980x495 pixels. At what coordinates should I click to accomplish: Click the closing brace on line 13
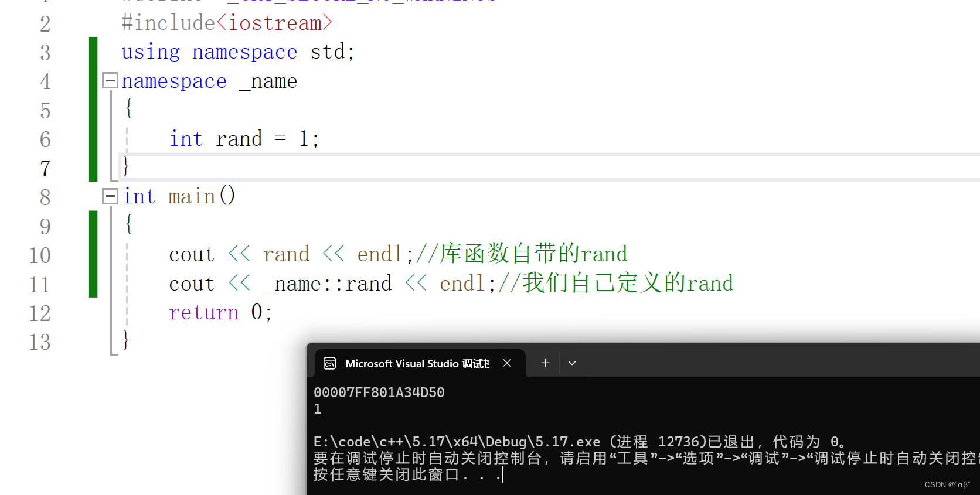(x=125, y=340)
